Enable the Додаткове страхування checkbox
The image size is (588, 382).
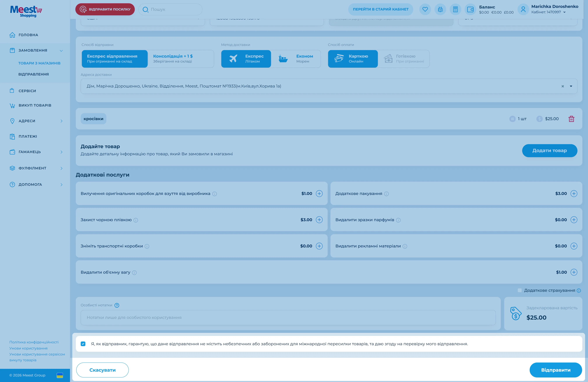519,290
